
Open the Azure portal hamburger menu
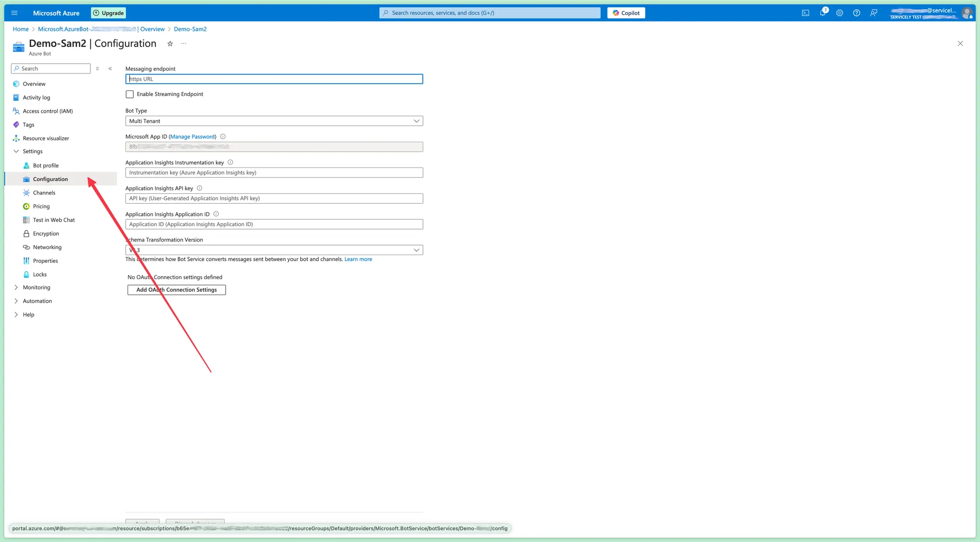[14, 13]
